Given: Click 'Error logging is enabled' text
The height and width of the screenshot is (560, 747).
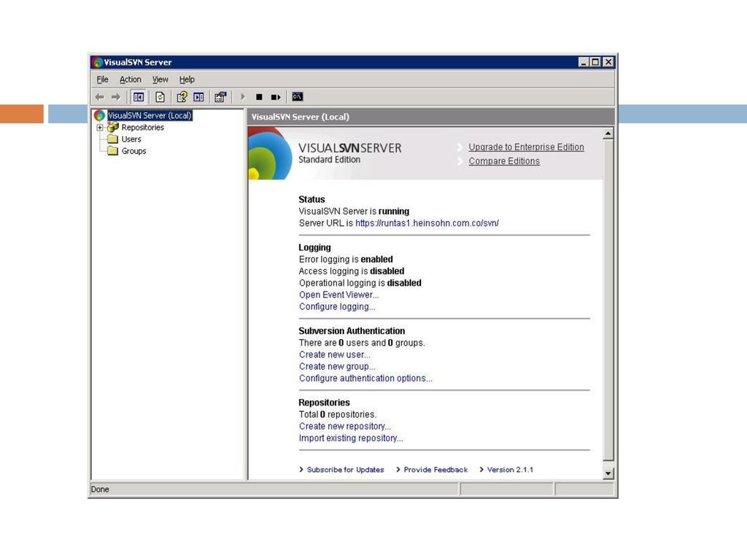Looking at the screenshot, I should pos(346,259).
